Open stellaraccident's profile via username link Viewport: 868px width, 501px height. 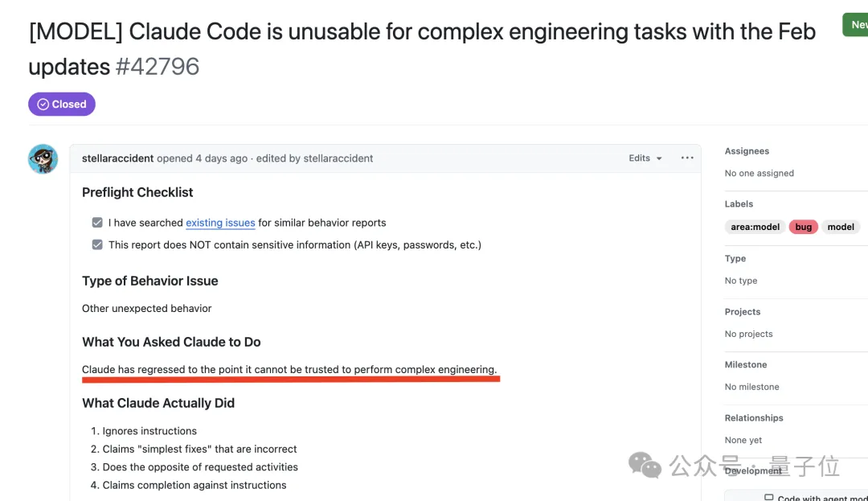point(117,158)
